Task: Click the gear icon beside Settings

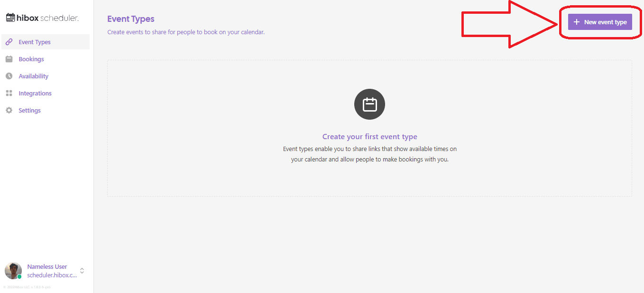Action: tap(9, 110)
